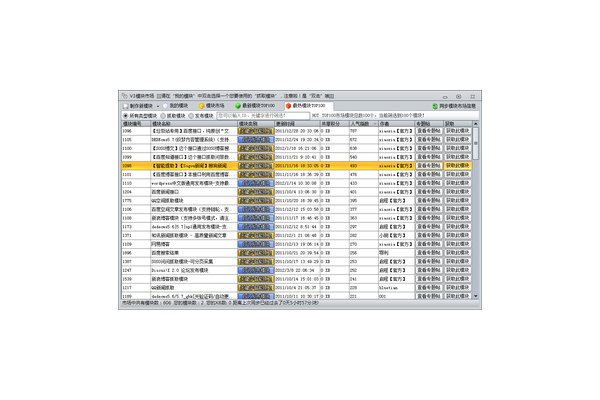600x400 pixels.
Task: Click the red icon on 最热模块TOP100 tab
Action: [x=289, y=105]
